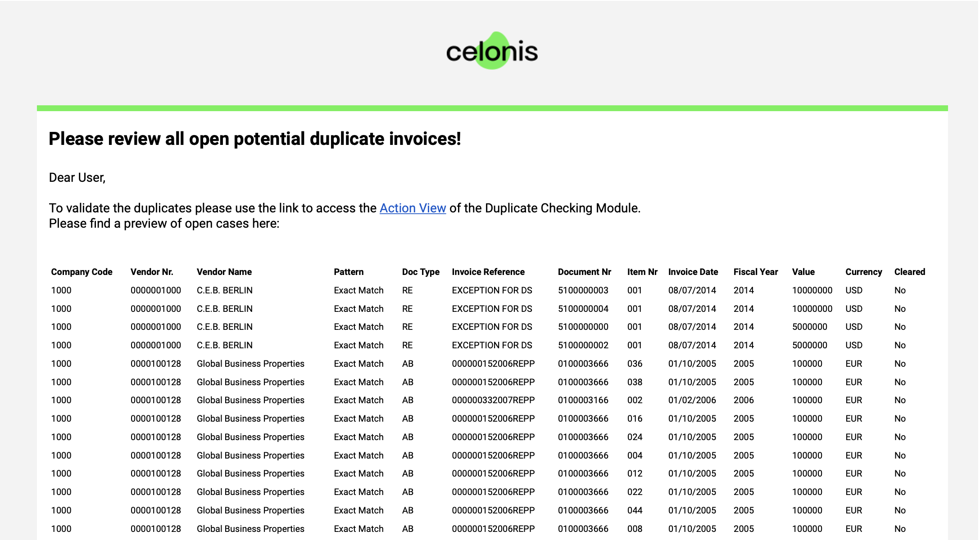Click the Doc Type column header
Screen dimensions: 980x540
point(421,272)
